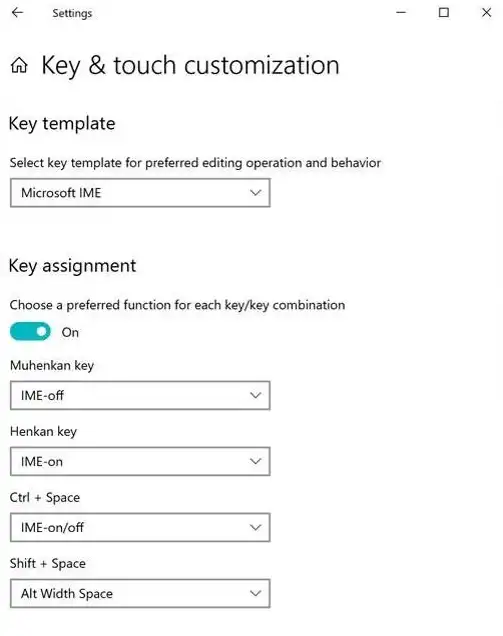
Task: Turn off the Key assignment toggle
Action: point(30,332)
